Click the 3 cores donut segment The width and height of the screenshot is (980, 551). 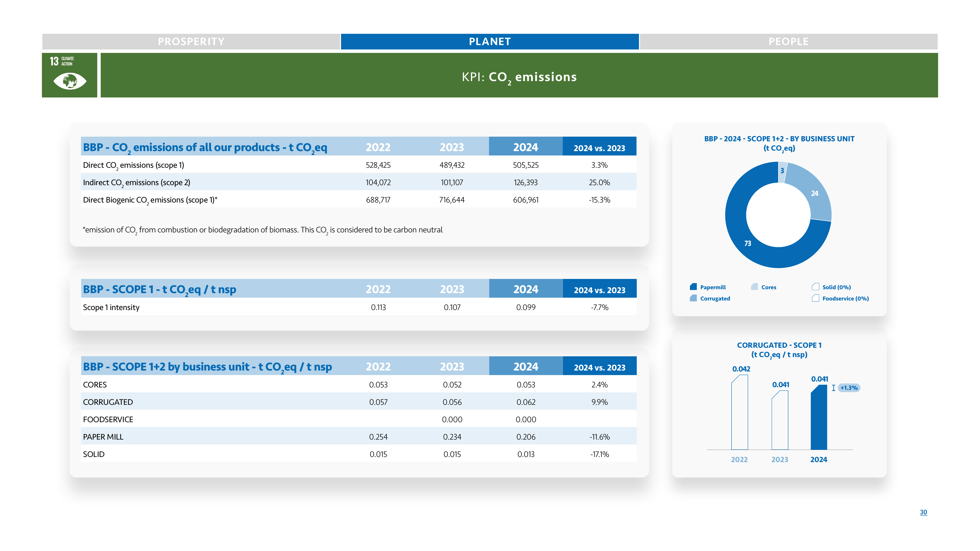pyautogui.click(x=782, y=171)
